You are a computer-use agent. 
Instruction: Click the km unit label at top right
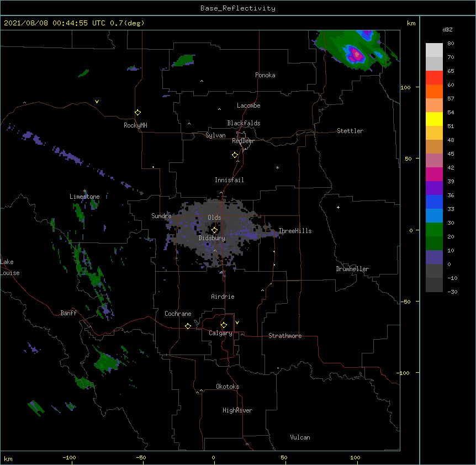point(411,23)
